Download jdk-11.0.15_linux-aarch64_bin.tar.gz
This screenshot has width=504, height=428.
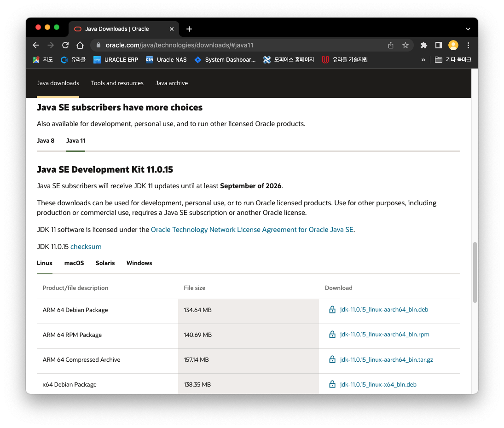[x=386, y=359]
